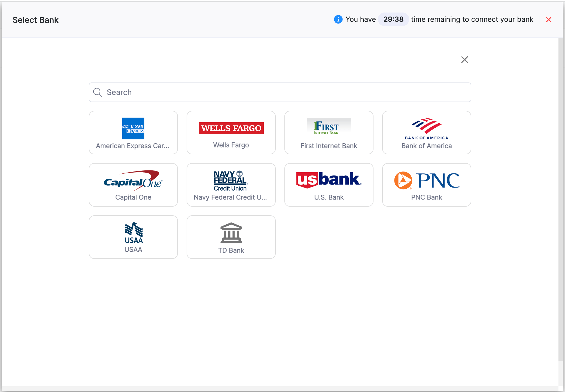Pick Bank of America from the list
565x392 pixels.
click(x=426, y=133)
